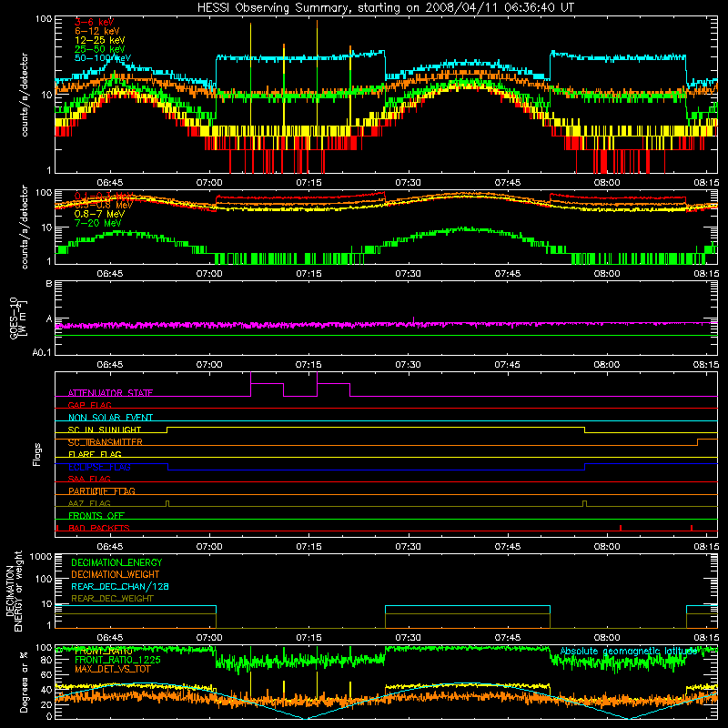Click the AAZ_FLAG label
Viewport: 728px width, 728px height.
click(89, 503)
